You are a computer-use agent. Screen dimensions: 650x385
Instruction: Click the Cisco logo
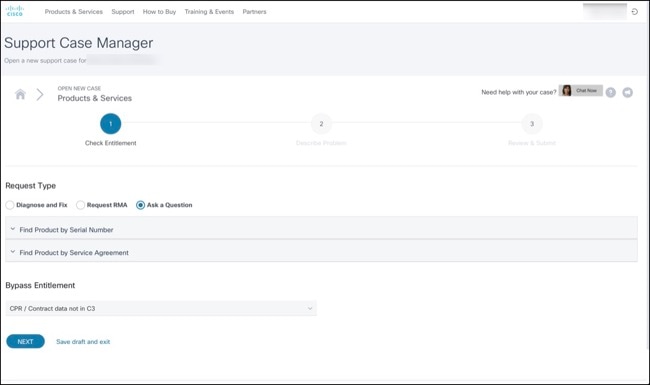(x=15, y=11)
